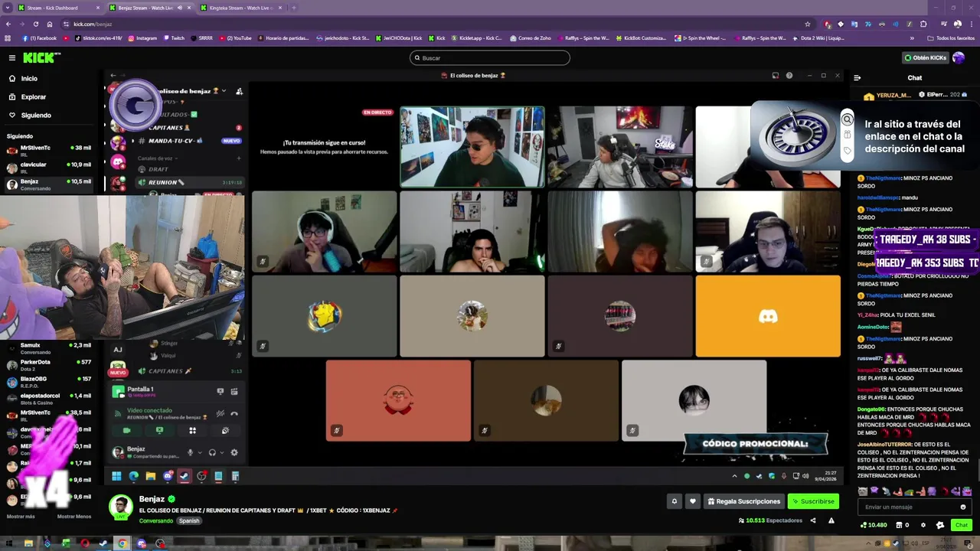The width and height of the screenshot is (980, 551).
Task: Open the Benjaz streamer avatar
Action: click(120, 507)
